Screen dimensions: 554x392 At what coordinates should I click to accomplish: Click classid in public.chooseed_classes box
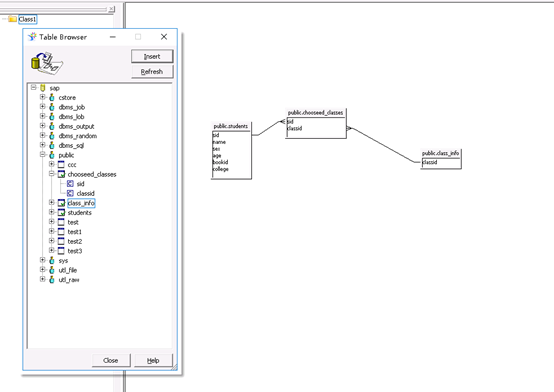coord(295,128)
